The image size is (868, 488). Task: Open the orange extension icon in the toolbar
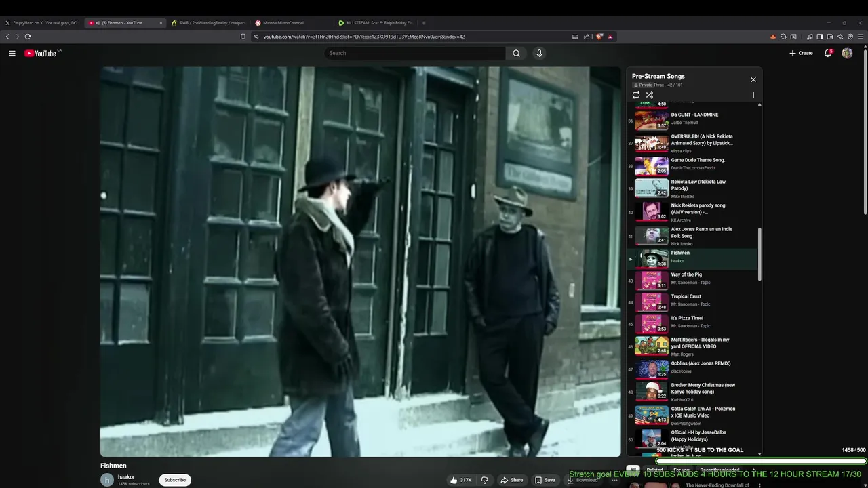(773, 37)
